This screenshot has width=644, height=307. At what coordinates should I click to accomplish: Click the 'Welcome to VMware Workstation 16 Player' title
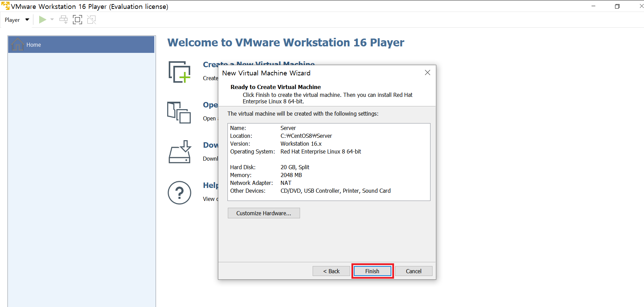[x=286, y=42]
